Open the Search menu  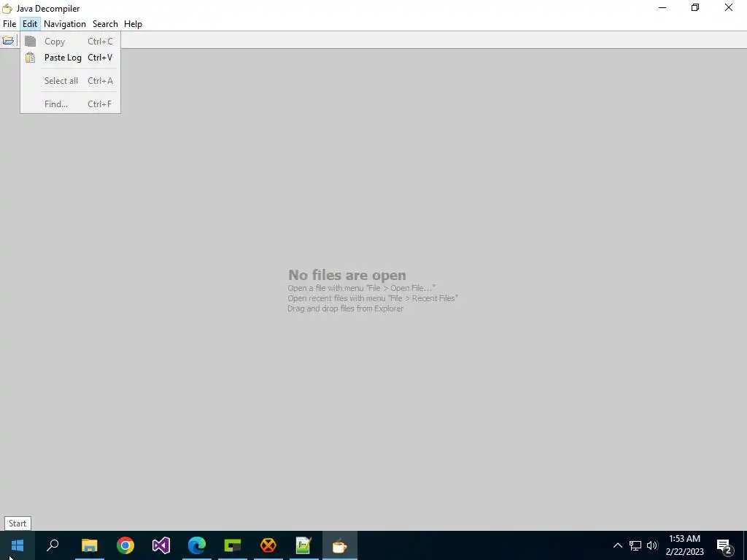pyautogui.click(x=105, y=24)
